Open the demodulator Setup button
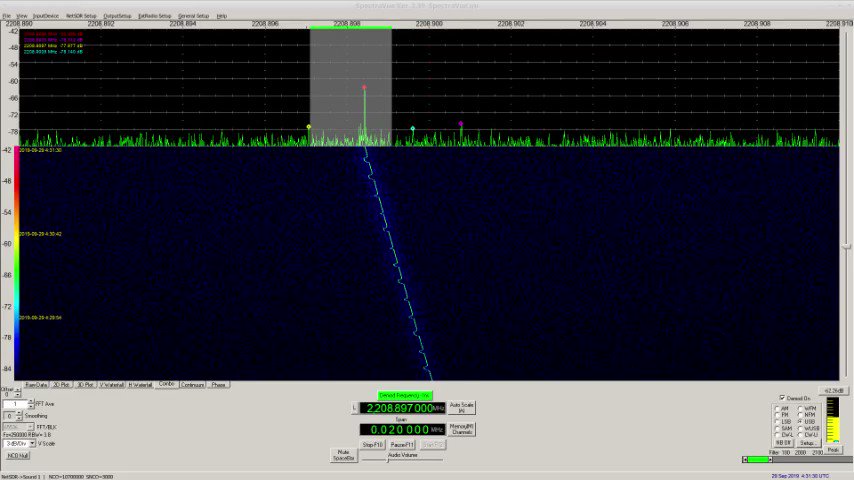This screenshot has width=854, height=480. tap(808, 443)
